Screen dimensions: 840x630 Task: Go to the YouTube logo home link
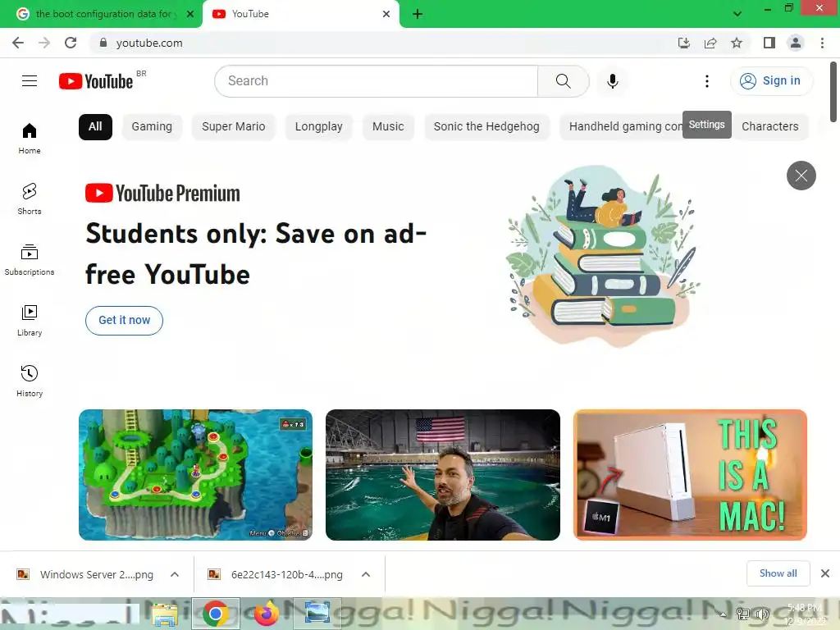[x=96, y=81]
